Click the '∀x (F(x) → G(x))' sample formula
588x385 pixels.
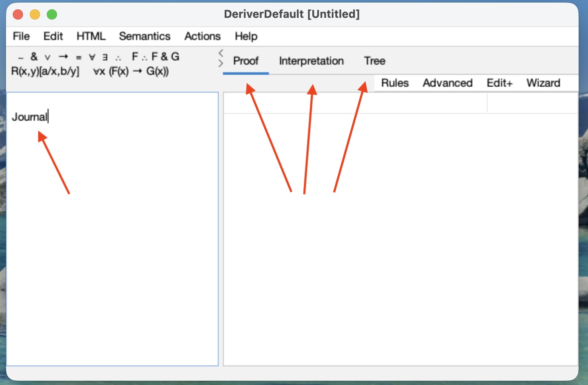(131, 71)
